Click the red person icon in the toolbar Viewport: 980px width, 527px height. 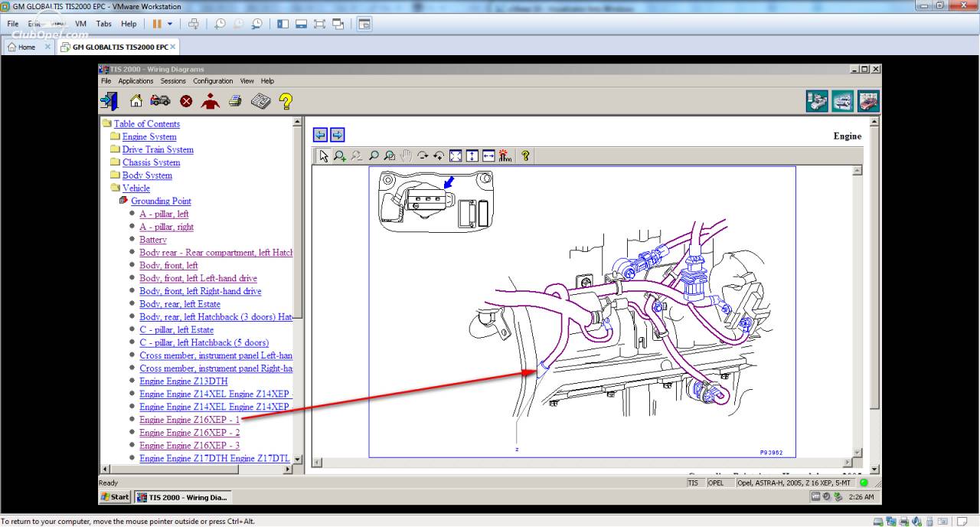210,100
